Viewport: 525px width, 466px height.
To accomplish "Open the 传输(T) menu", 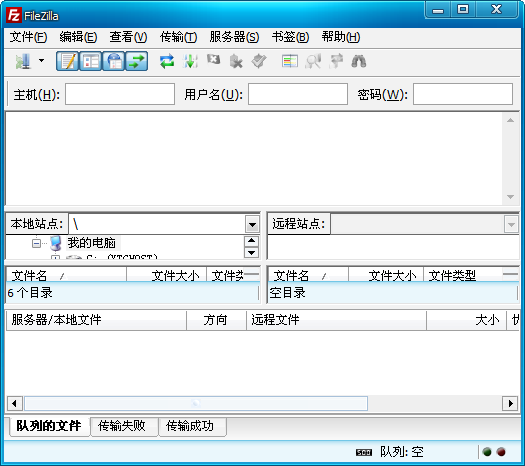I will point(178,37).
